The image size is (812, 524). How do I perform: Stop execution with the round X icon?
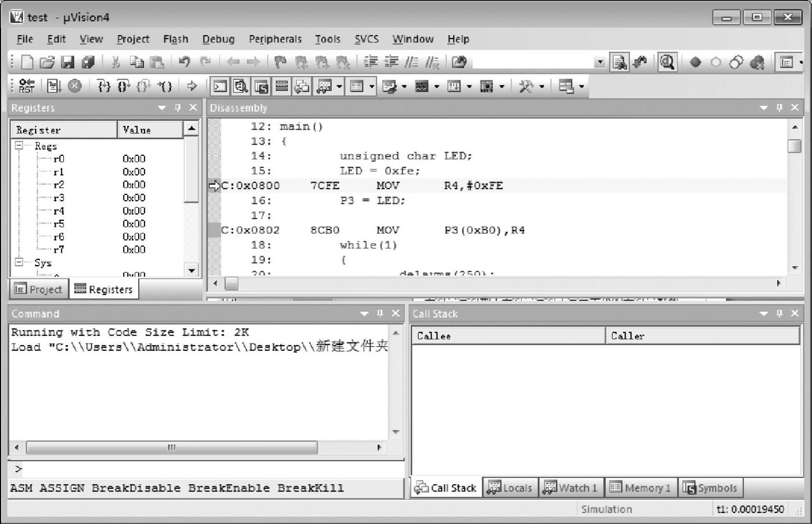click(75, 86)
